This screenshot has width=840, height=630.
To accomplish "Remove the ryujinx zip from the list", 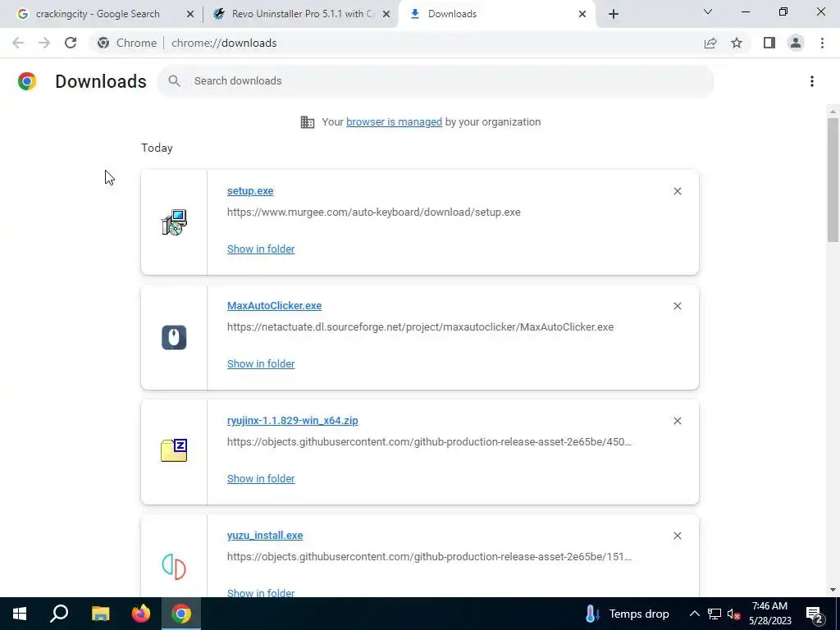I will [x=678, y=421].
